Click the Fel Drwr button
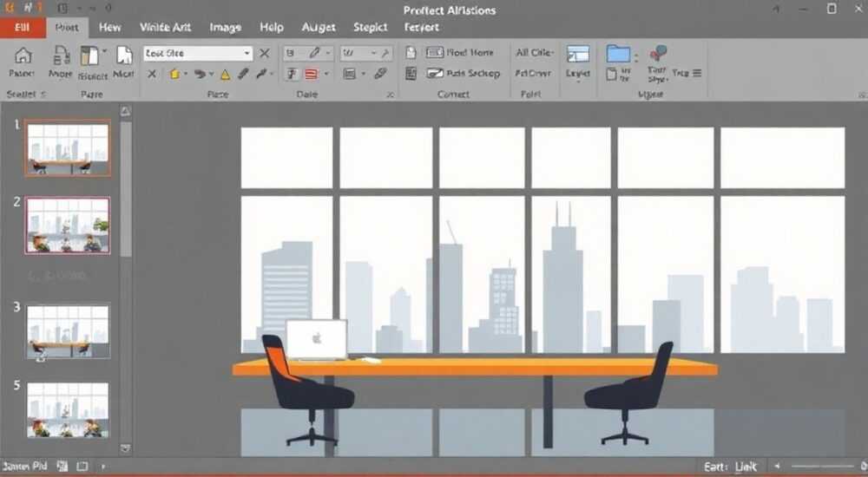Screen dimensions: 868x477 click(533, 73)
